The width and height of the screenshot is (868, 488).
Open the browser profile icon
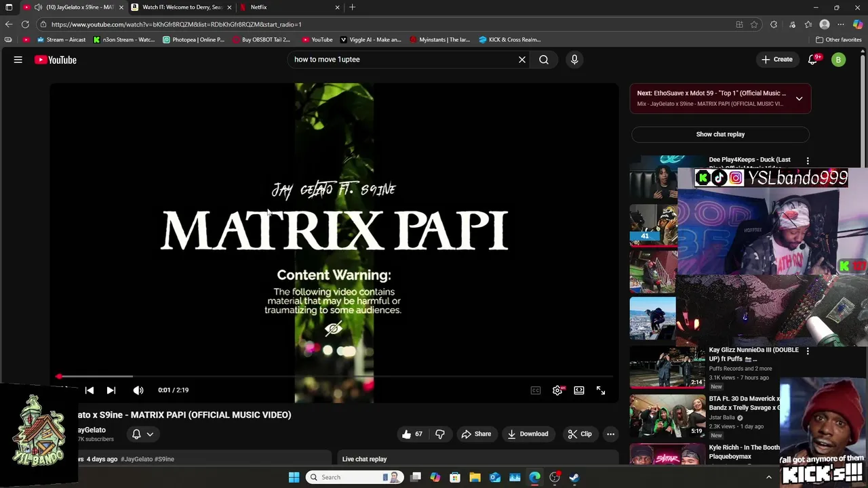pyautogui.click(x=825, y=24)
